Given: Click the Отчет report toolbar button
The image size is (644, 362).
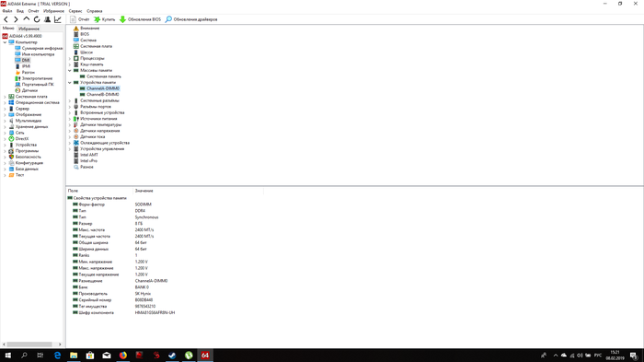Looking at the screenshot, I should (x=80, y=19).
